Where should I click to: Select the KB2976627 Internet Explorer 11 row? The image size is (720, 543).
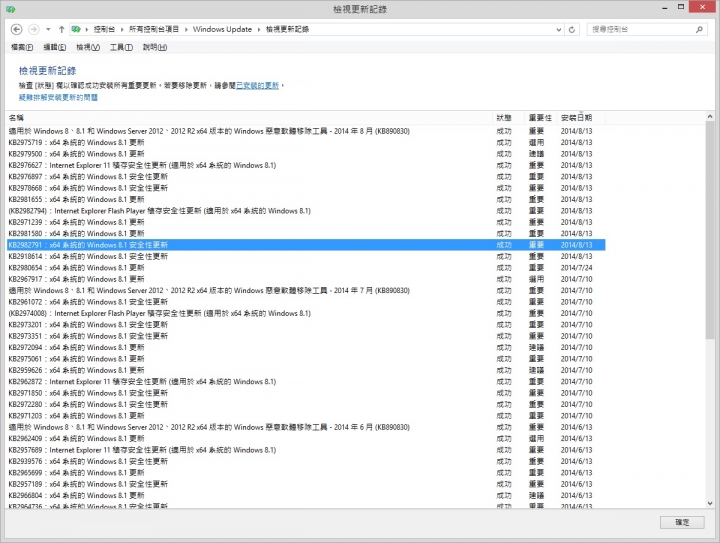(306, 165)
